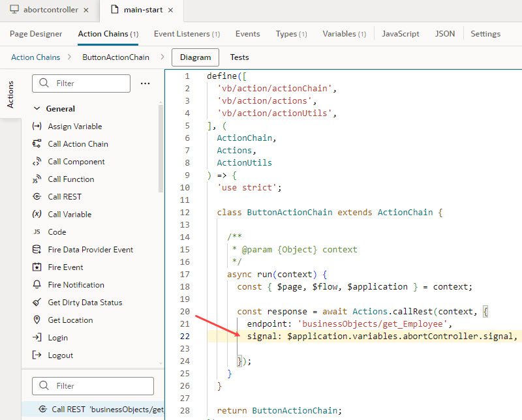Click into the top actions Filter field

(81, 83)
